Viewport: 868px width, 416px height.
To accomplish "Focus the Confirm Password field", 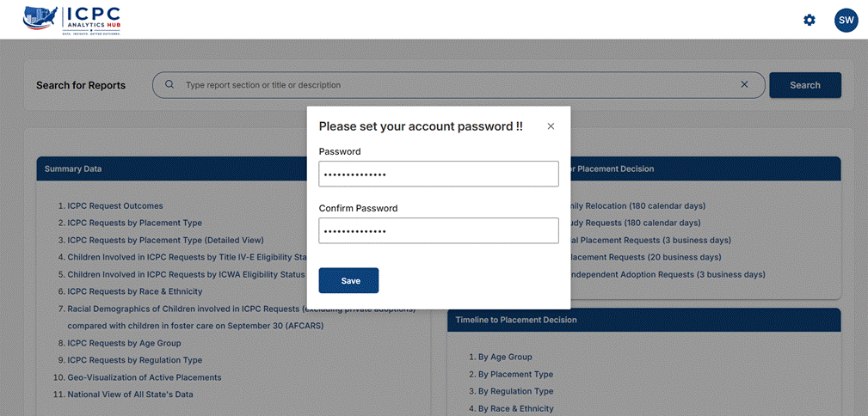I will pyautogui.click(x=439, y=230).
